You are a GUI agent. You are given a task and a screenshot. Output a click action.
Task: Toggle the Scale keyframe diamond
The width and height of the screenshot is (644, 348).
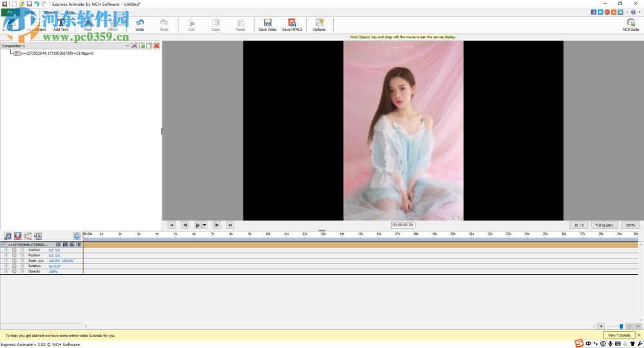[14, 261]
